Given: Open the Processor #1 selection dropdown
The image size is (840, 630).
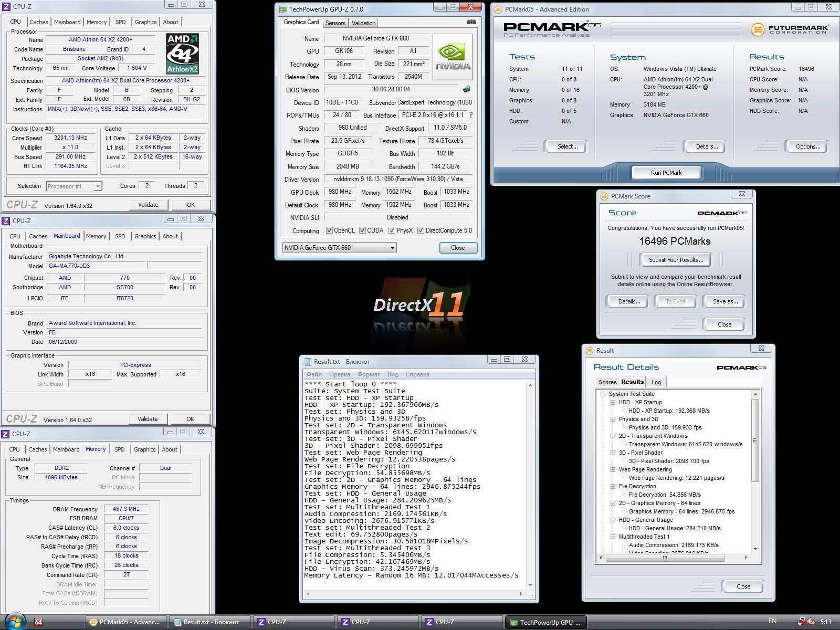Looking at the screenshot, I should click(74, 186).
